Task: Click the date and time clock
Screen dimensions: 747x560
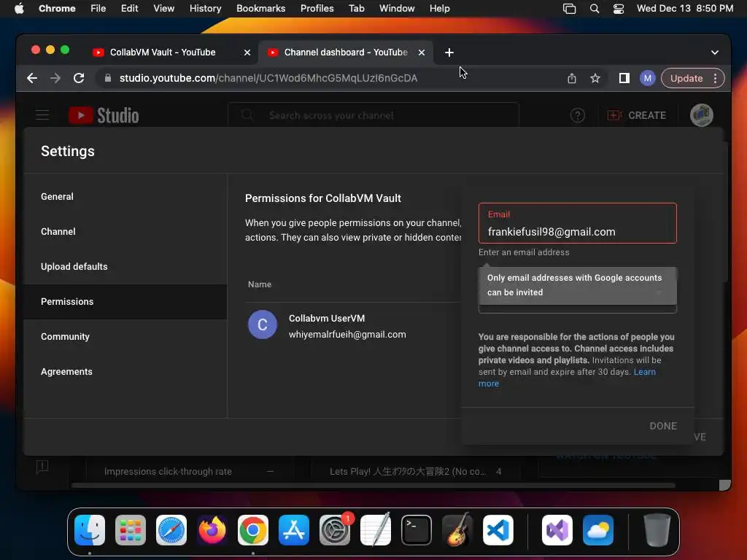Action: tap(685, 9)
